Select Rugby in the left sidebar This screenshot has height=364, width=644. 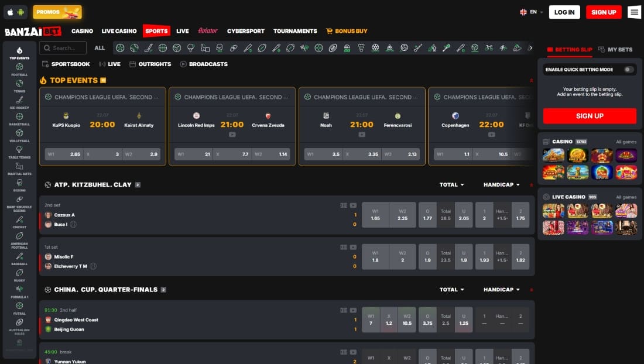click(x=19, y=276)
